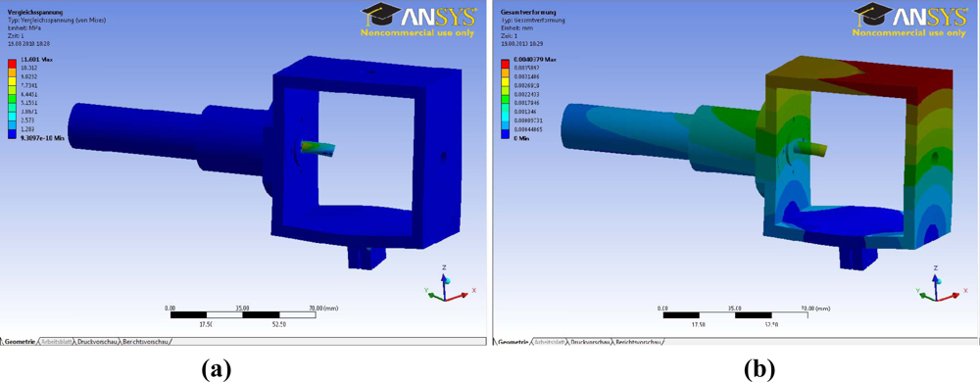Image resolution: width=980 pixels, height=382 pixels.
Task: Open Geometrie tab in the Vergleichsspannung view
Action: point(20,342)
